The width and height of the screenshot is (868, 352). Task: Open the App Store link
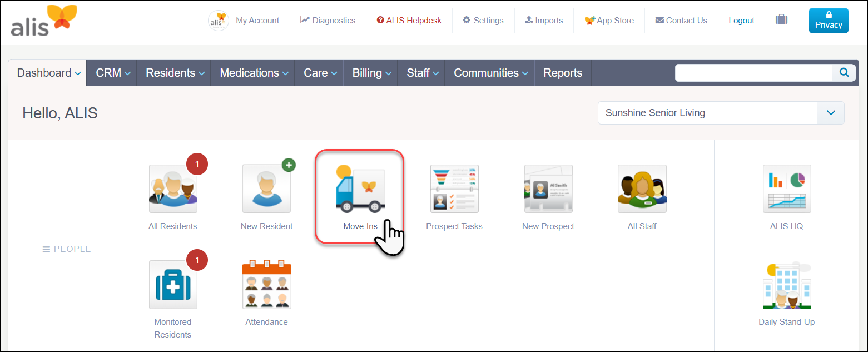click(609, 21)
